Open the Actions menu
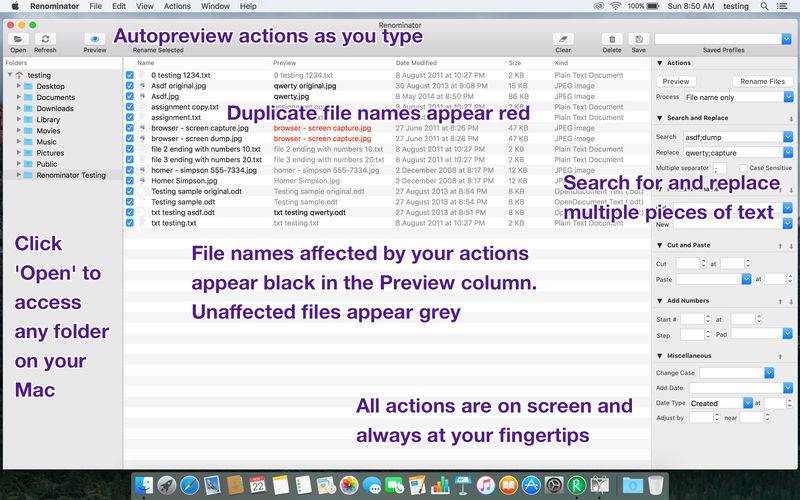The image size is (800, 500). click(177, 6)
